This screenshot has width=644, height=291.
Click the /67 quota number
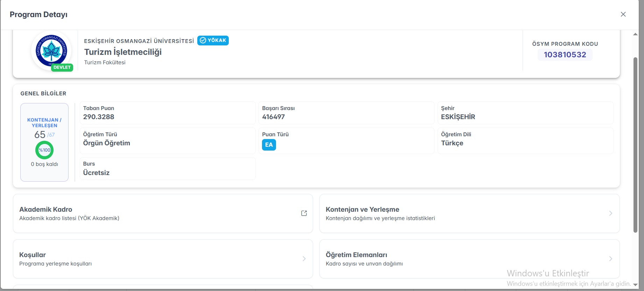(x=51, y=135)
